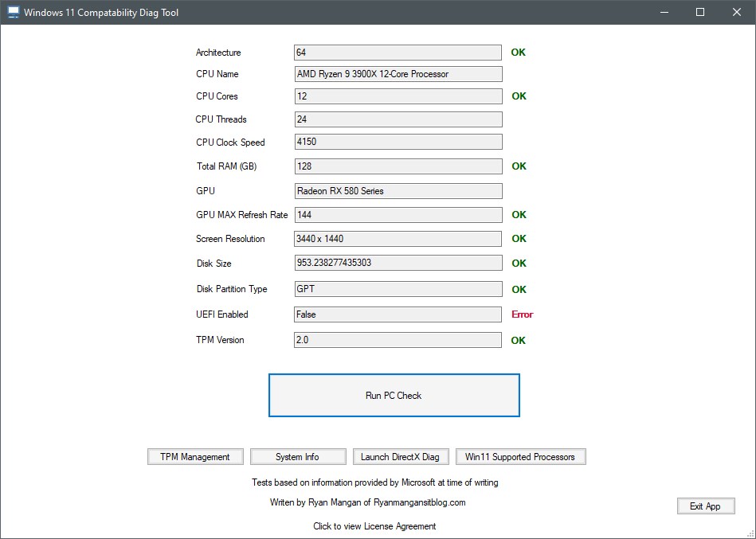
Task: Open TPM Management
Action: (x=195, y=456)
